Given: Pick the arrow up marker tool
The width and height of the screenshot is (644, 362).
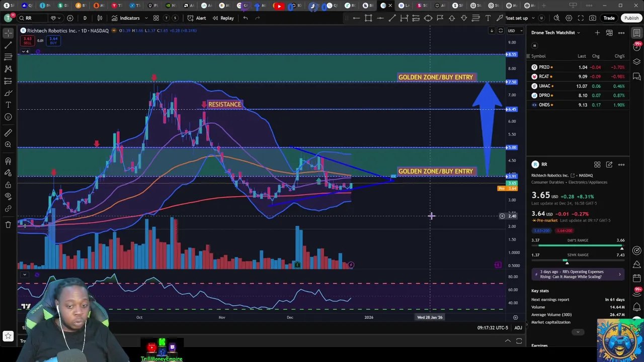Looking at the screenshot, I should [x=452, y=18].
